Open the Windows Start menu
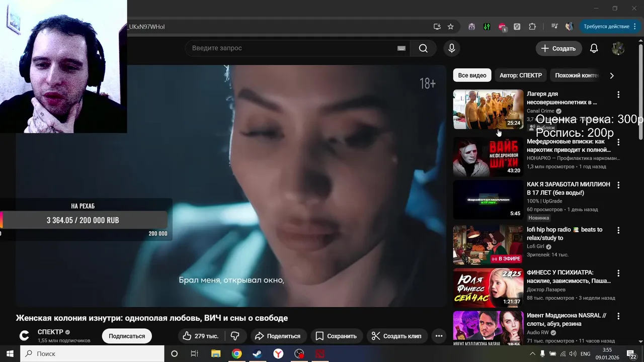Image resolution: width=644 pixels, height=362 pixels. (10, 353)
